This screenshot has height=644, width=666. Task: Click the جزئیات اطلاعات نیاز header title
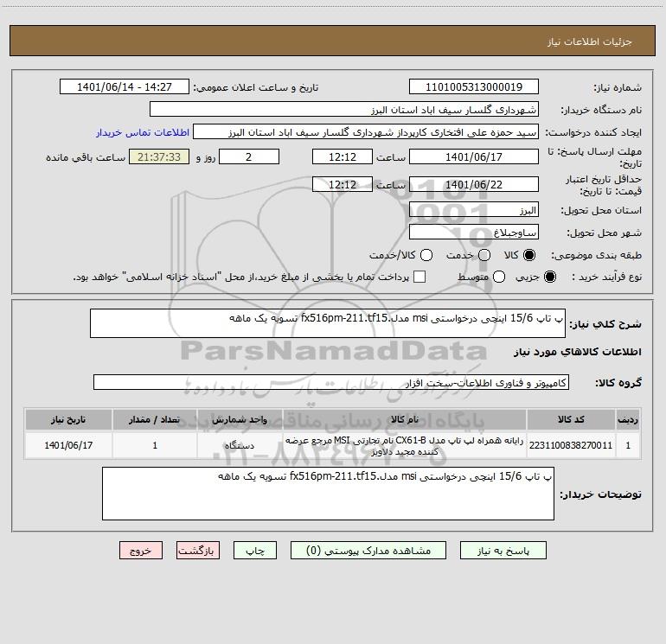pos(589,41)
